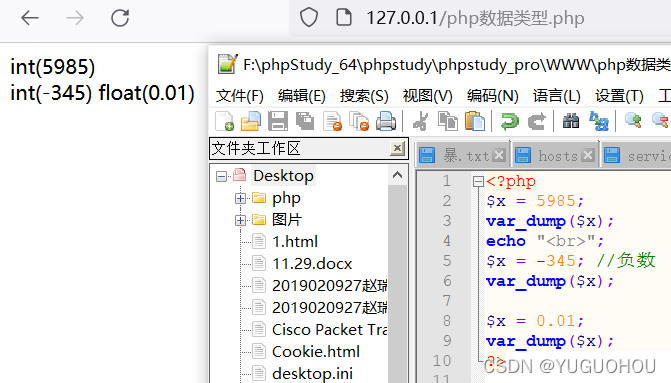Screen dimensions: 671x383
Task: Expand the 图片 folder node
Action: pos(240,220)
